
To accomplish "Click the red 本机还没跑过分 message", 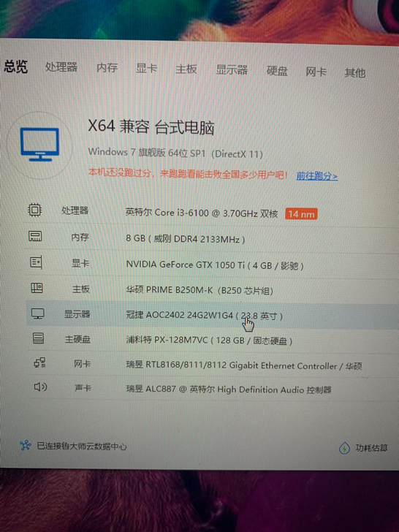I will coord(189,174).
